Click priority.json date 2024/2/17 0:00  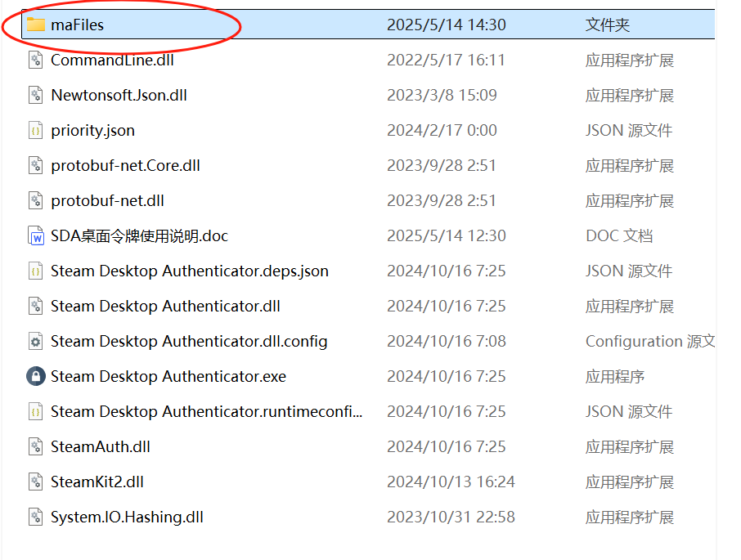442,130
